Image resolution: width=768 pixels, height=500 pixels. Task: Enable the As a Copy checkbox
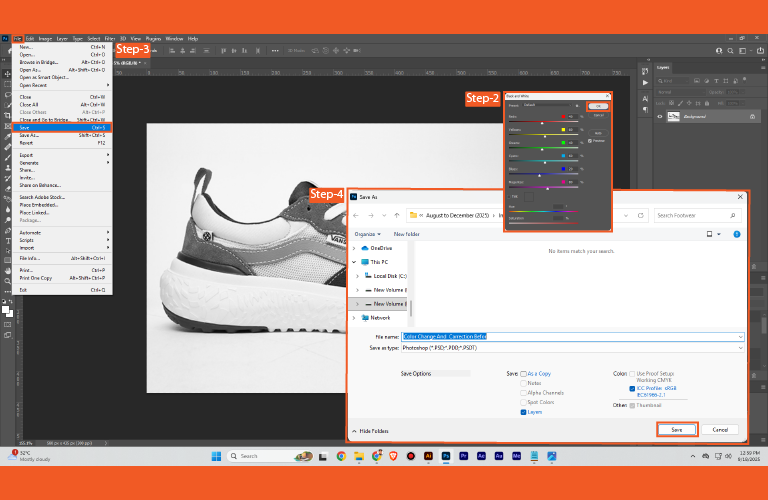click(x=523, y=373)
